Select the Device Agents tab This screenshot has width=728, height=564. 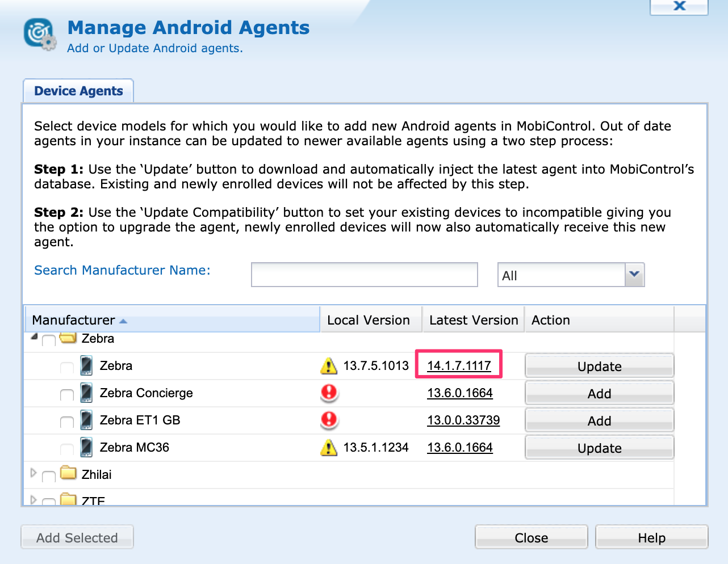click(x=78, y=91)
